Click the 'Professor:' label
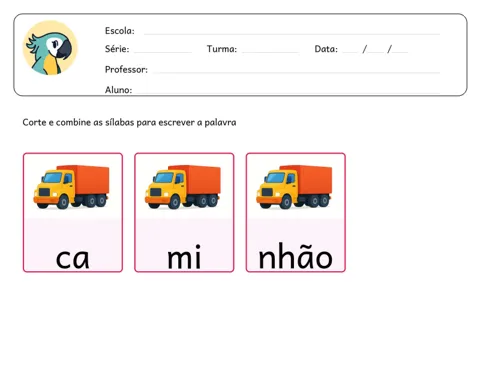This screenshot has width=480, height=384. coord(126,69)
